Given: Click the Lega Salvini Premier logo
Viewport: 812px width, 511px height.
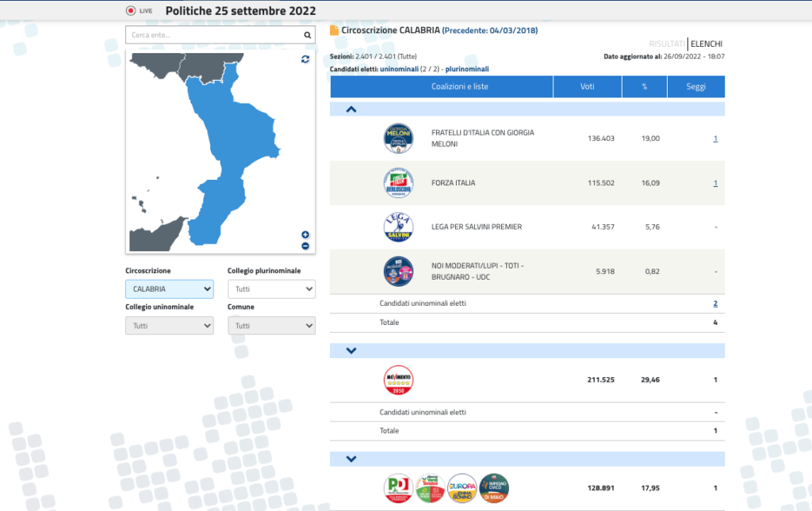Looking at the screenshot, I should (398, 227).
